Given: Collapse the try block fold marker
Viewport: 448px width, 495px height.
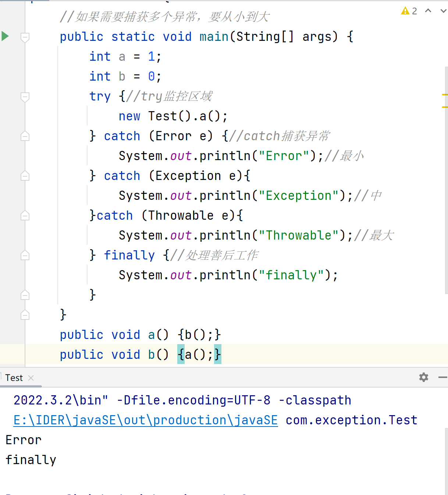Looking at the screenshot, I should tap(25, 97).
